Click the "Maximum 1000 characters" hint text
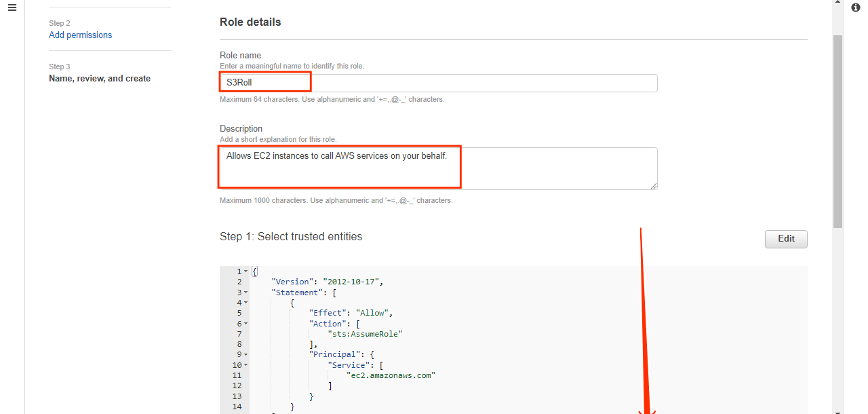 click(336, 200)
